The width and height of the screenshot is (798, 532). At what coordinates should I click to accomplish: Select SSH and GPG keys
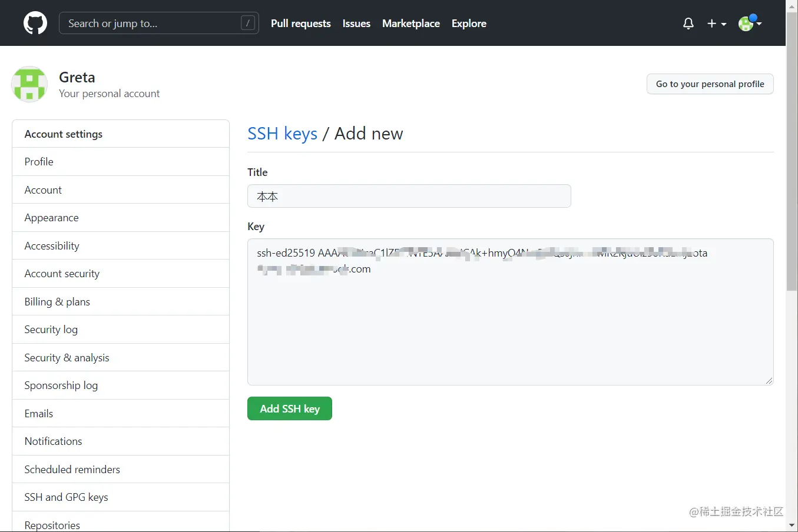click(x=121, y=497)
